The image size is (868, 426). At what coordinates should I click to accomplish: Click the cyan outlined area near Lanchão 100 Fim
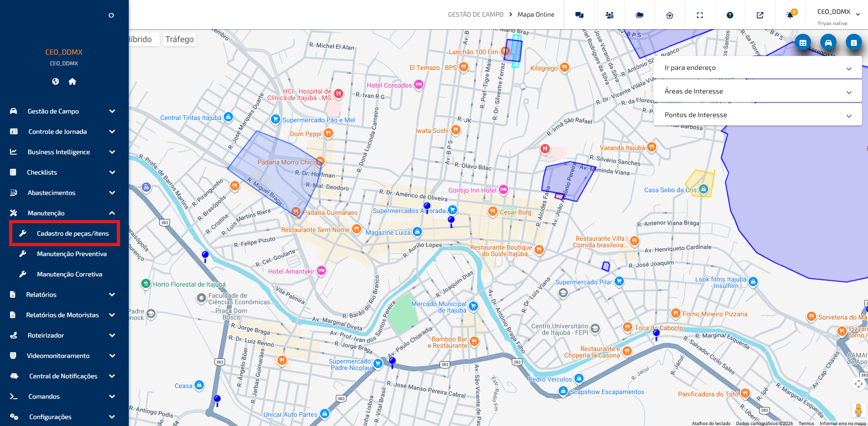coord(516,52)
